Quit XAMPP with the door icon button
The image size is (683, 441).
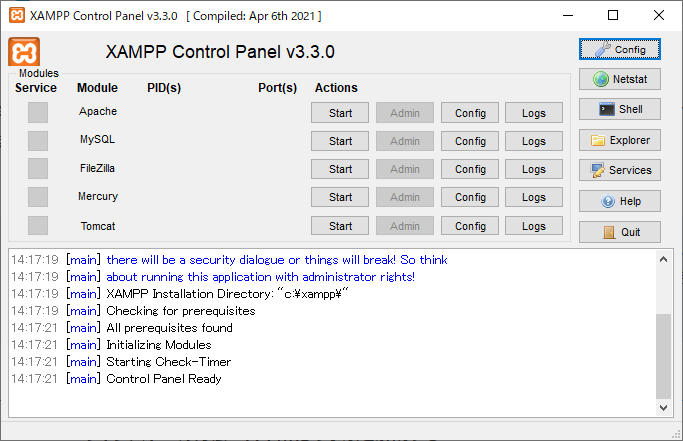point(619,232)
